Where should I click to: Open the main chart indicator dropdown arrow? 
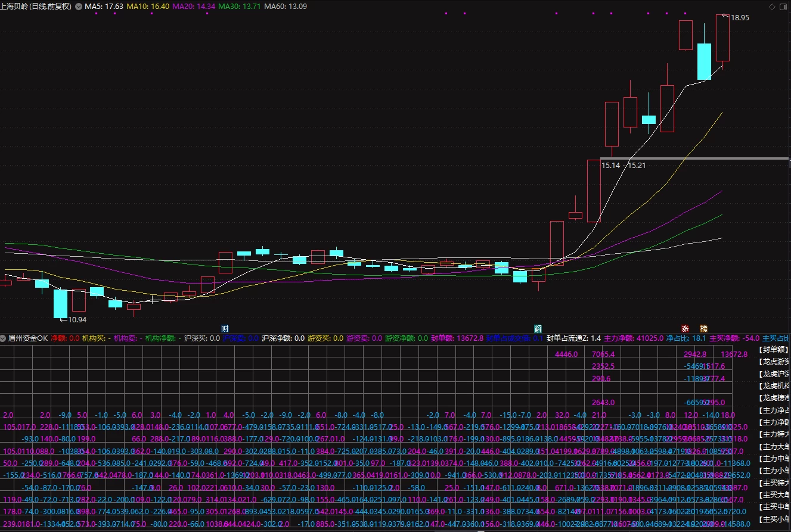79,7
